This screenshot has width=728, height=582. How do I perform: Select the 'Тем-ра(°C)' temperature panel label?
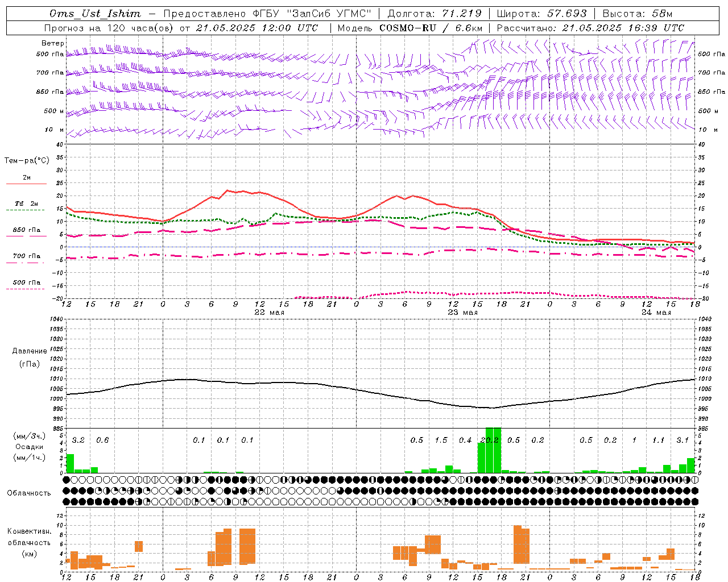27,160
